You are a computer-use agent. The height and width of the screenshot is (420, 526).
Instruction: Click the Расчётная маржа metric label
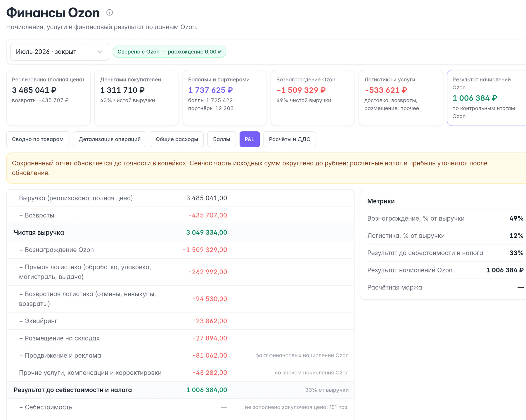[x=394, y=287]
